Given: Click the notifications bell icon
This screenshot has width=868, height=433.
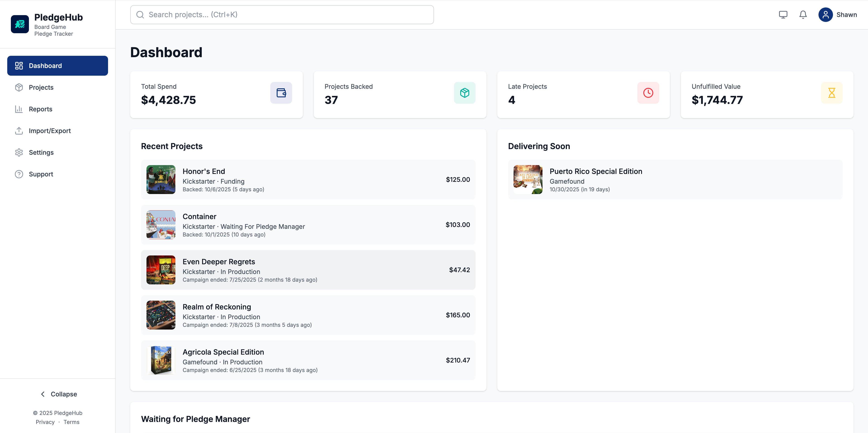Looking at the screenshot, I should [x=803, y=15].
